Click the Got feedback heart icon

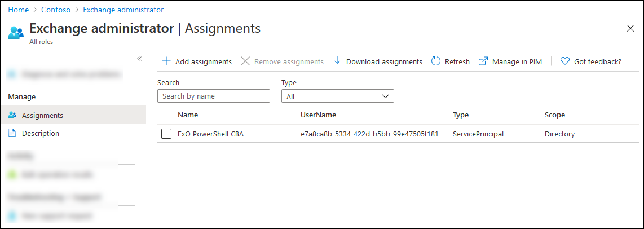(565, 61)
